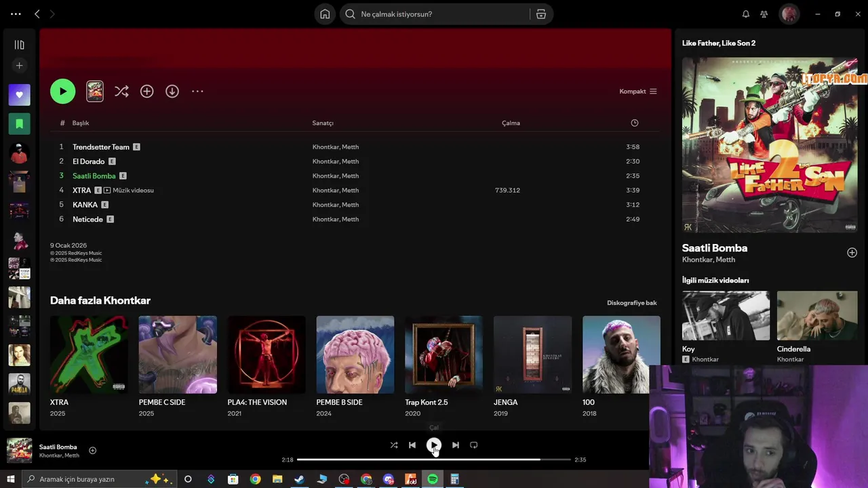868x488 pixels.
Task: Open PEMBE C SIDE album card
Action: [x=178, y=367]
